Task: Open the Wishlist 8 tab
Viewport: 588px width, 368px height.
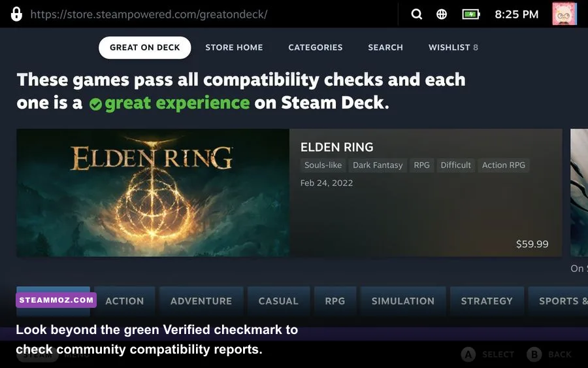Action: (x=453, y=48)
